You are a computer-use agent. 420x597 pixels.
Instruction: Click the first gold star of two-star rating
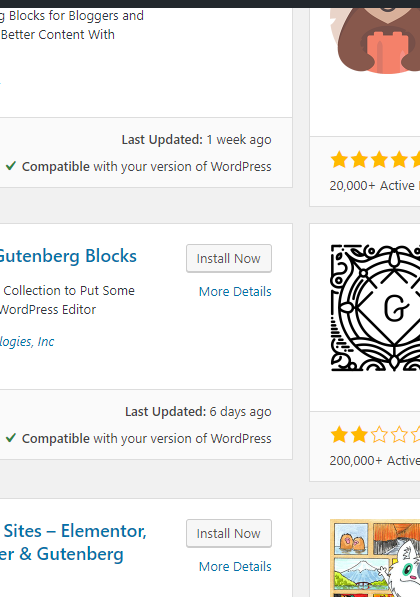[x=339, y=434]
